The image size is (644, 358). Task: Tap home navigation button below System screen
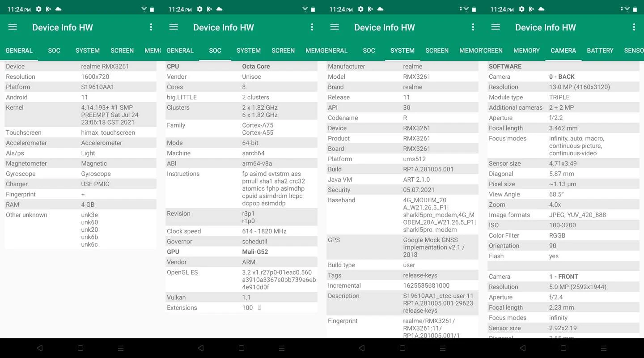tap(402, 348)
